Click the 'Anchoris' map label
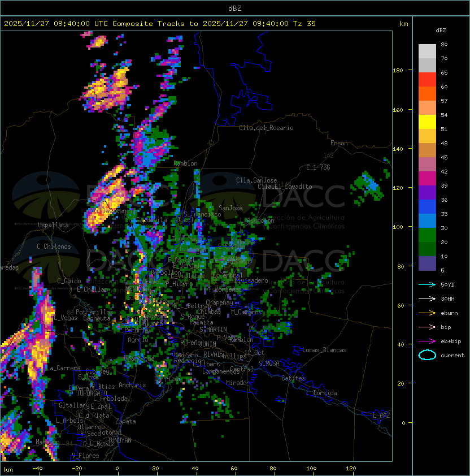 pyautogui.click(x=132, y=385)
